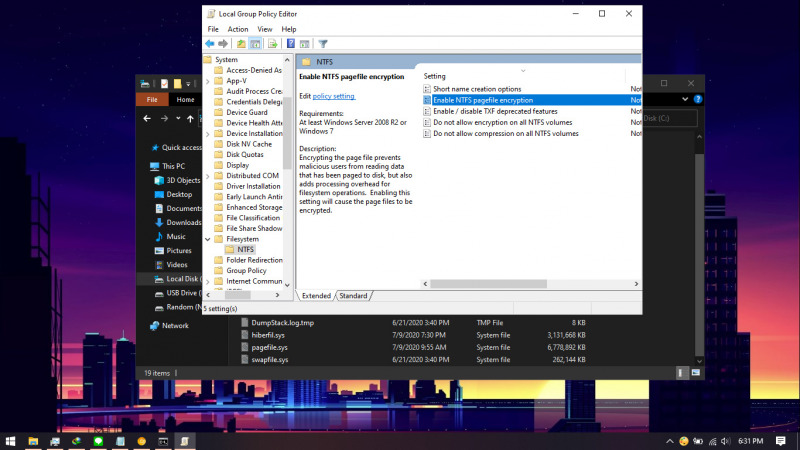The image size is (800, 450).
Task: Click the policy icon beside Short name creation options
Action: [427, 89]
